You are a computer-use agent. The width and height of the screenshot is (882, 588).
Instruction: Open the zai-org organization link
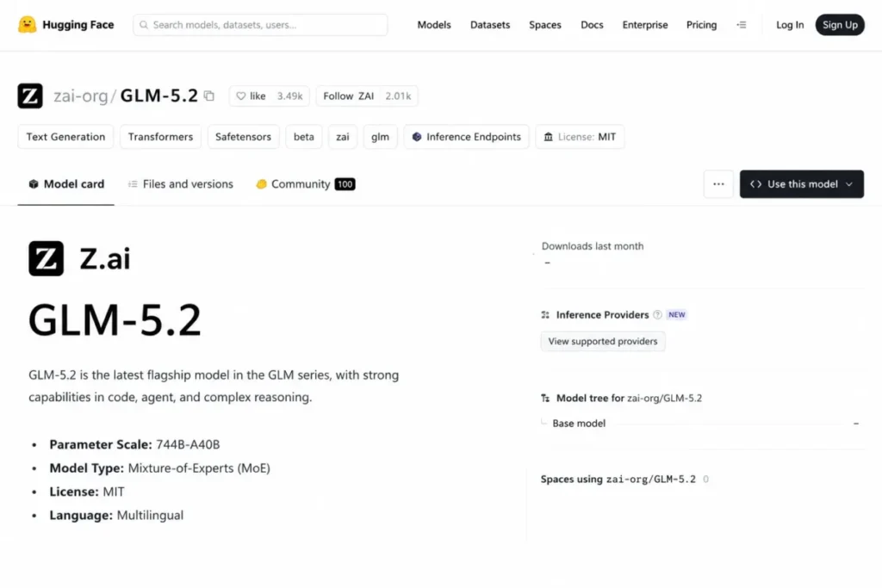click(x=80, y=96)
